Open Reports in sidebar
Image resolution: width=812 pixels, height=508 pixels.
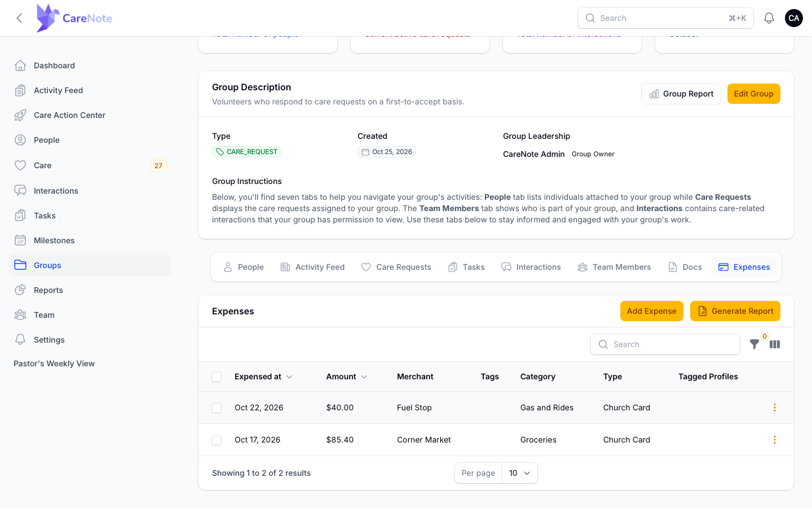tap(90, 290)
